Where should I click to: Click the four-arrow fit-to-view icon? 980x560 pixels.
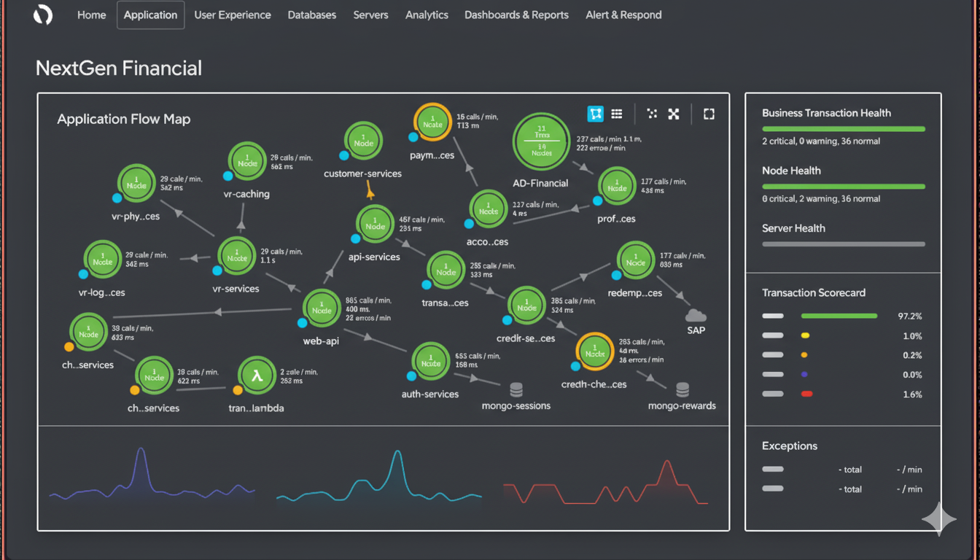point(674,114)
